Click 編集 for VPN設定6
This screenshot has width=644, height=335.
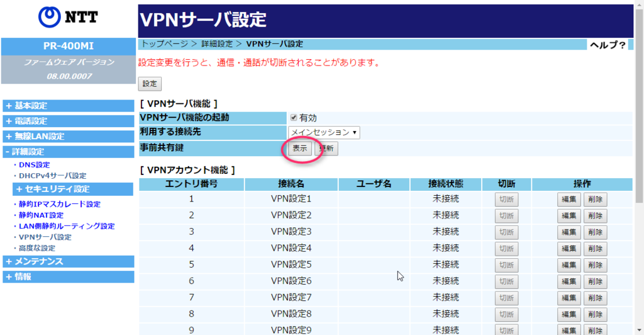tap(569, 281)
